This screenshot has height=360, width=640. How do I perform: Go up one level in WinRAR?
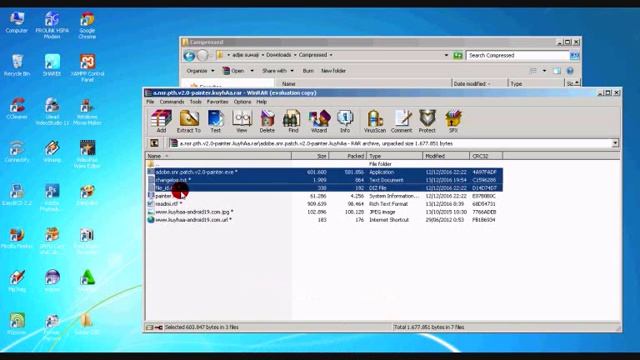click(154, 143)
